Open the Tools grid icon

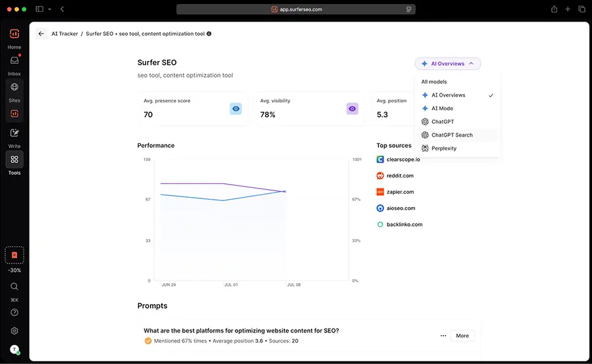tap(14, 160)
